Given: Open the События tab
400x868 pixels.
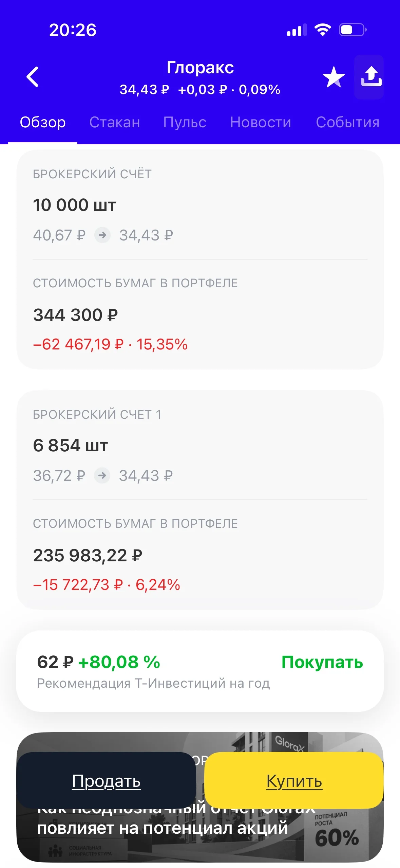Looking at the screenshot, I should coord(348,122).
